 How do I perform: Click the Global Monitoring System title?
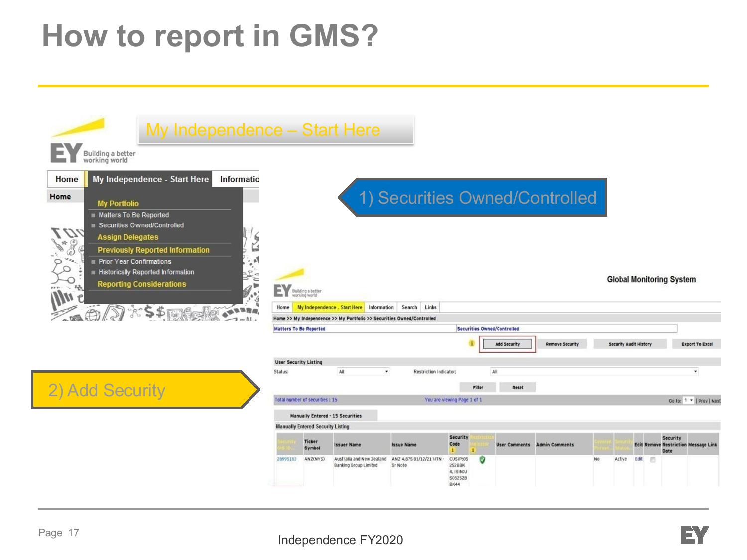click(x=651, y=280)
